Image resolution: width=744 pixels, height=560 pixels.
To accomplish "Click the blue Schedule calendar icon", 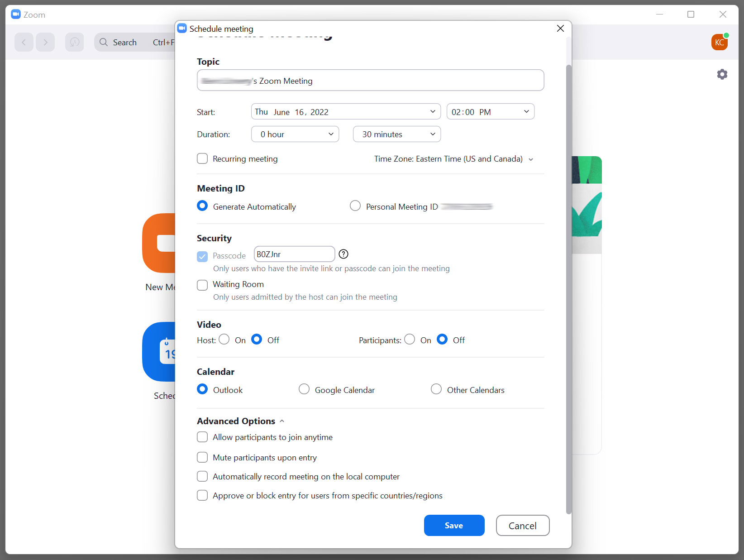I will pyautogui.click(x=159, y=352).
